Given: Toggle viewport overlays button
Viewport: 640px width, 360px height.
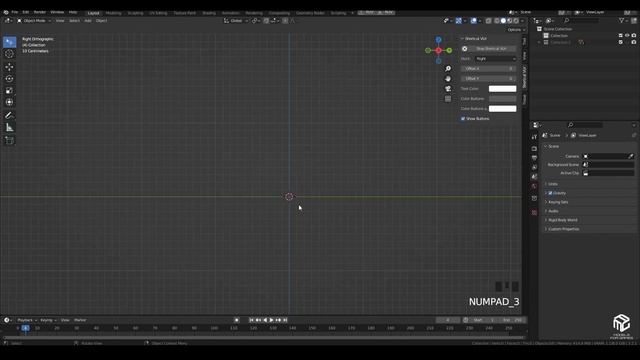Looking at the screenshot, I should point(473,21).
